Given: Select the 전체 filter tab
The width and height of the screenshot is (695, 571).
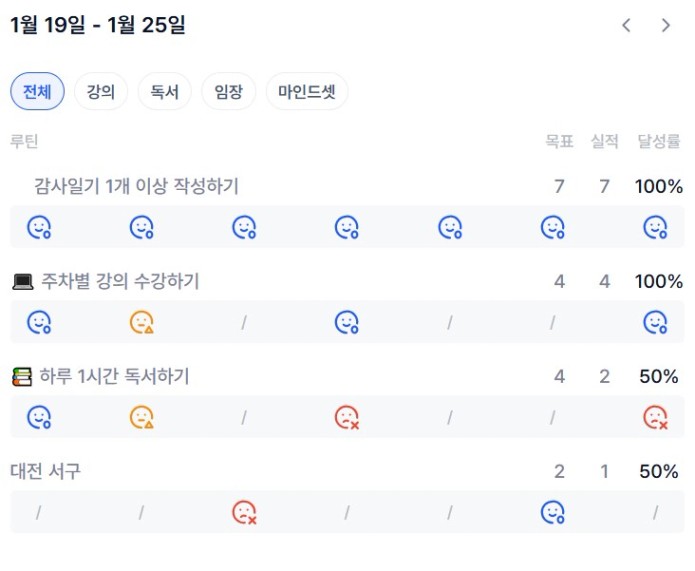Looking at the screenshot, I should pos(37,92).
